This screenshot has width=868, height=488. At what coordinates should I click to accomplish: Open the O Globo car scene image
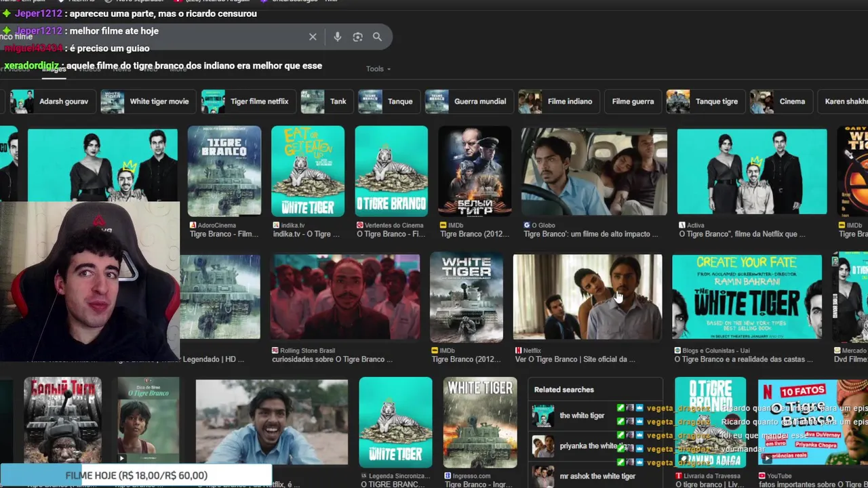[594, 172]
